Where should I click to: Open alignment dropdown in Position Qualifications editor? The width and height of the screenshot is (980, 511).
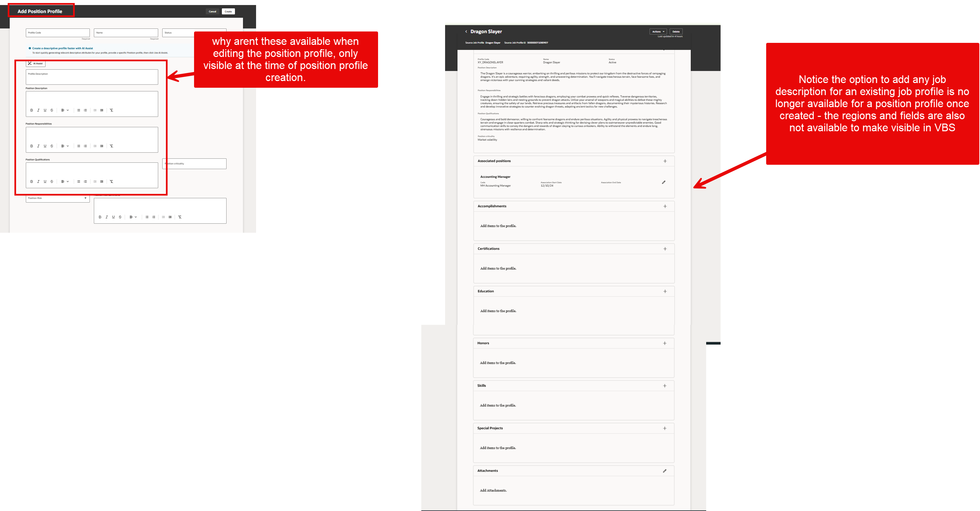65,182
